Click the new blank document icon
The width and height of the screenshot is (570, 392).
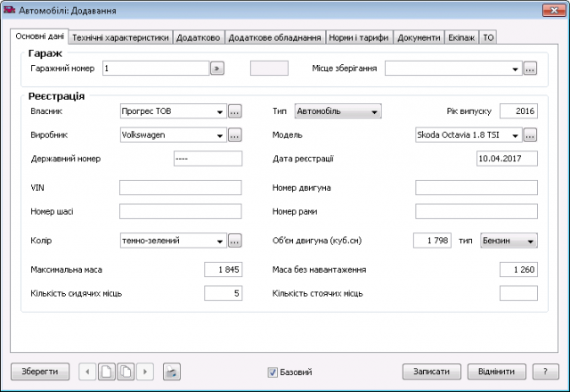click(x=106, y=371)
